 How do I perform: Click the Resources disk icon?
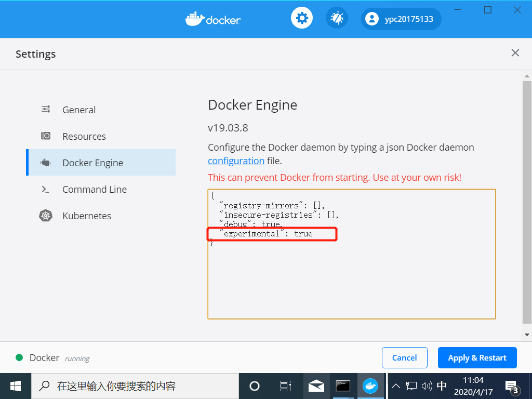46,136
